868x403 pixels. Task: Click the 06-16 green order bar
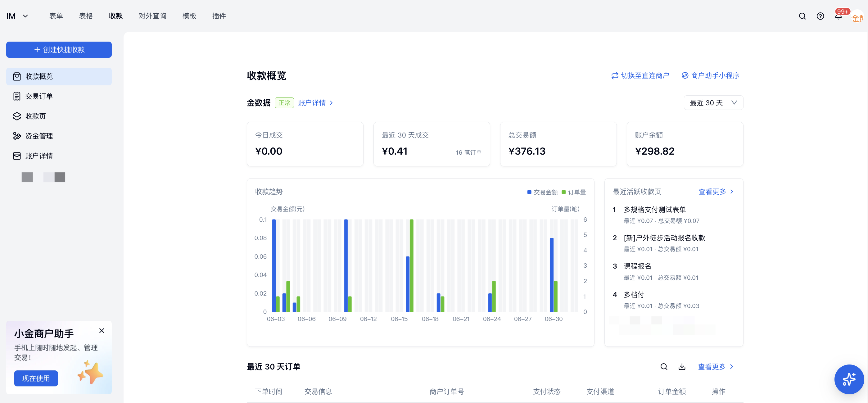click(x=412, y=265)
